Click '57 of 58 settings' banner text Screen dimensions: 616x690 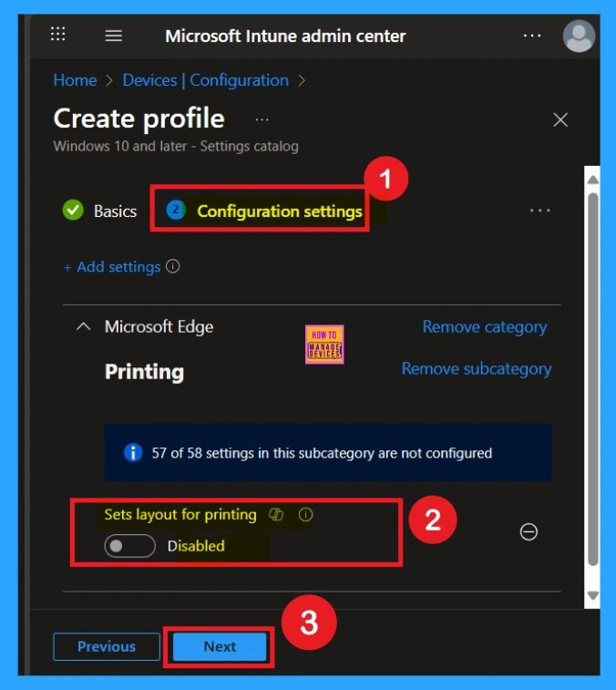(322, 453)
